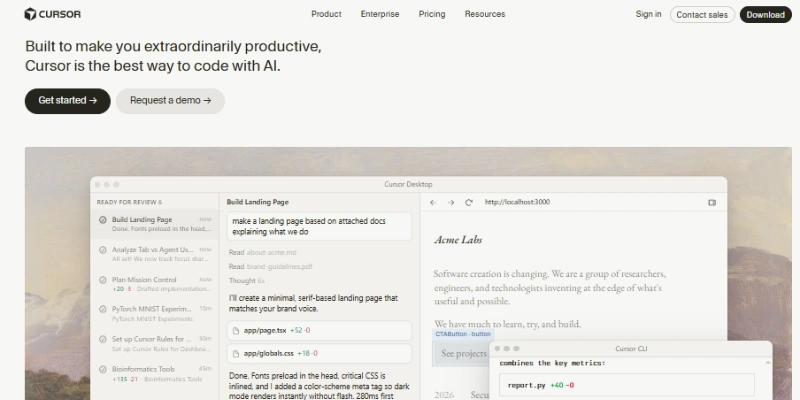Click check icon beside Set up Cursor Rules
The width and height of the screenshot is (800, 400).
pos(103,339)
